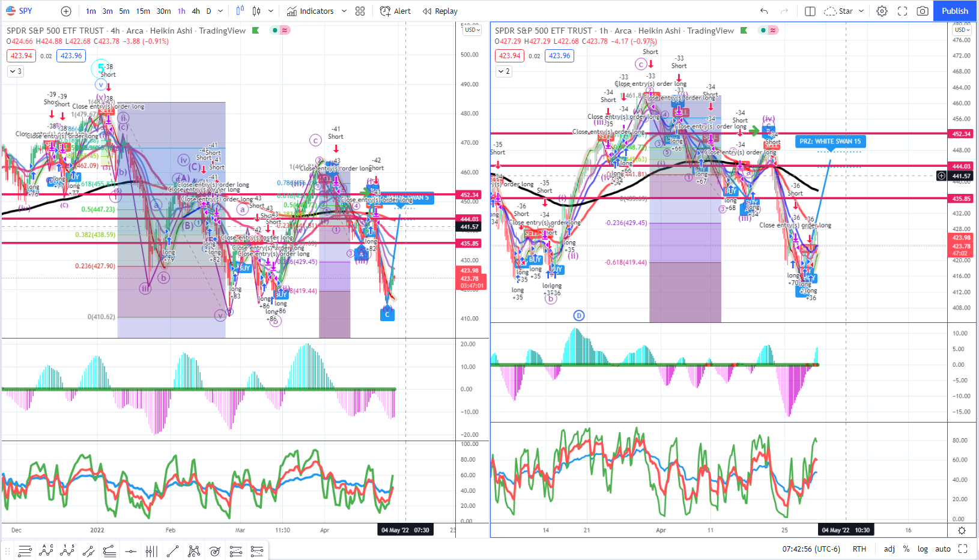
Task: Switch to the daily D timeframe
Action: click(208, 11)
